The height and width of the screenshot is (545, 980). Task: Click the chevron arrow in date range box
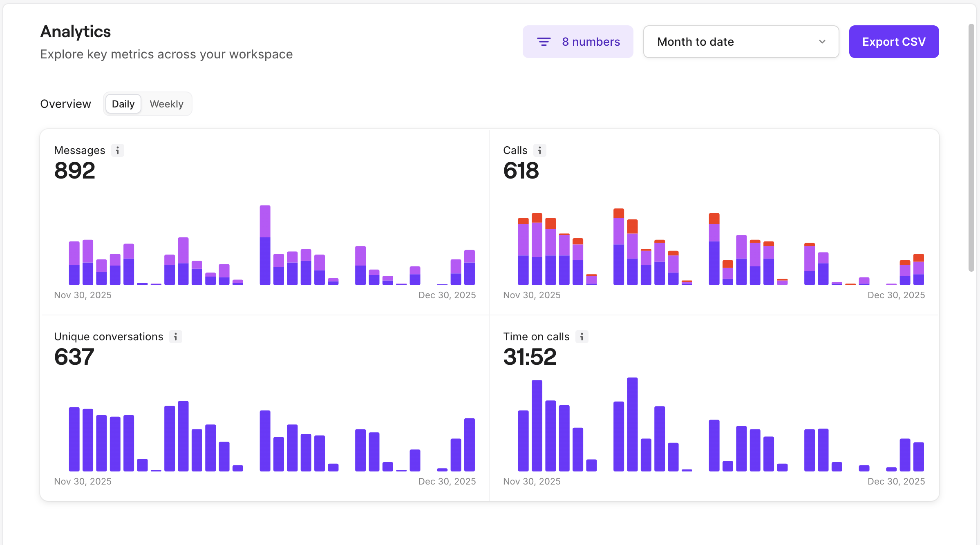(x=822, y=42)
